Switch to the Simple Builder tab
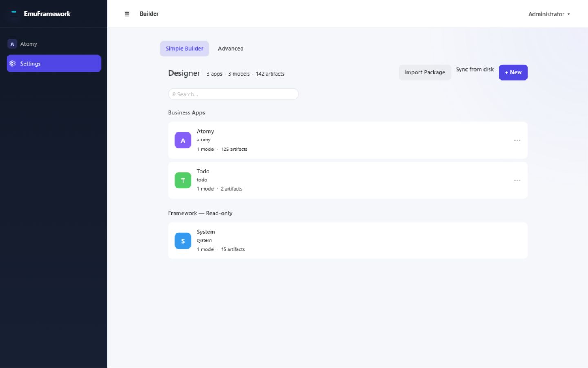The image size is (588, 368). click(185, 49)
